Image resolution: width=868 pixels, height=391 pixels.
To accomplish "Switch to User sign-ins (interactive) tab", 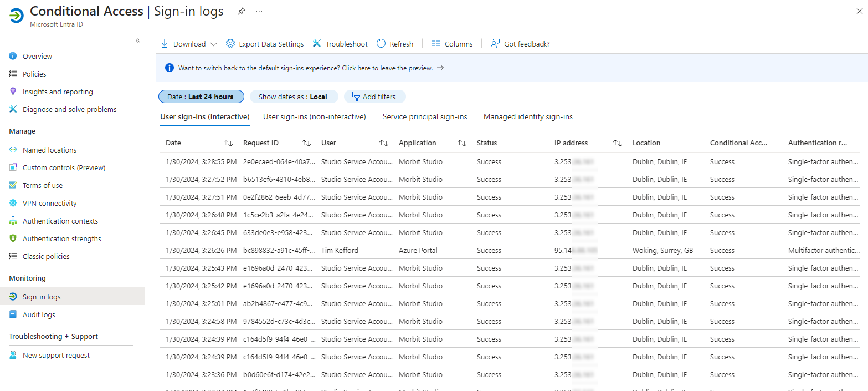I will click(205, 117).
